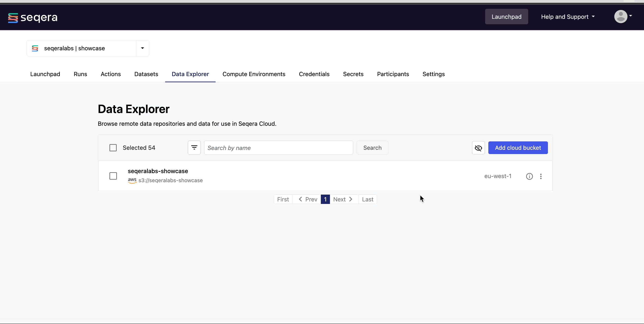Open the filter options icon

194,148
